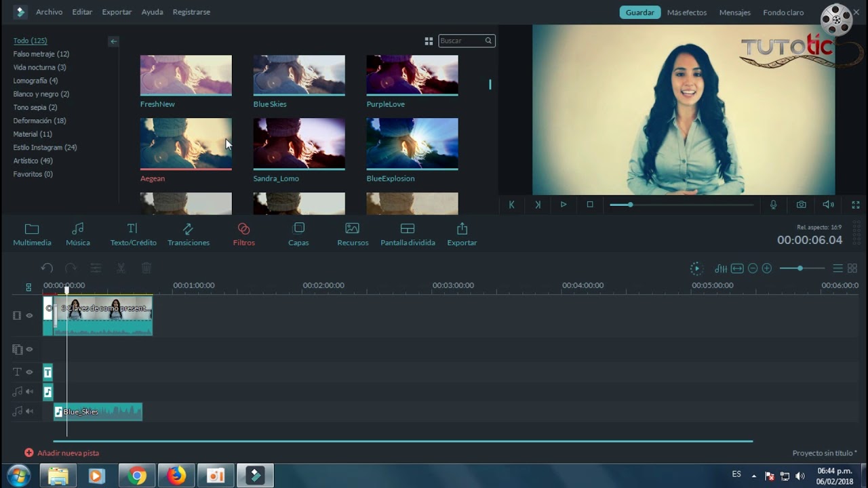Open the audio mixer icon above the timeline
This screenshot has height=488, width=868.
(721, 268)
